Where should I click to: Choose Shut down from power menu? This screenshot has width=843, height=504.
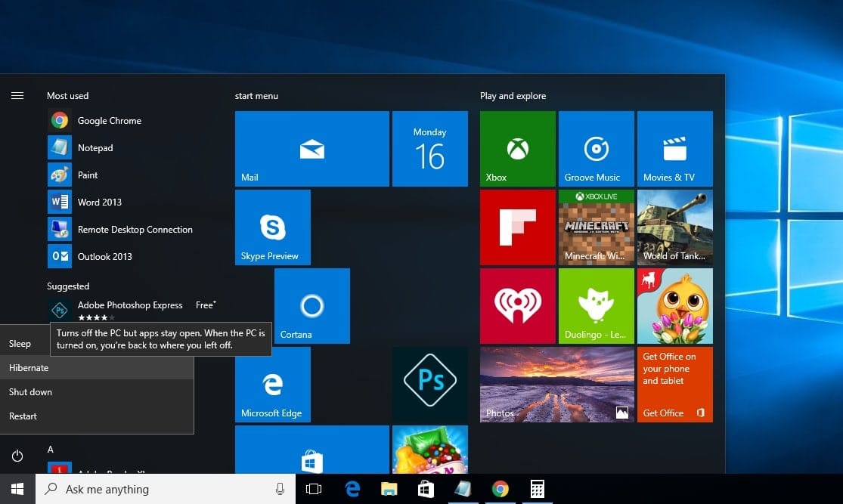tap(97, 391)
